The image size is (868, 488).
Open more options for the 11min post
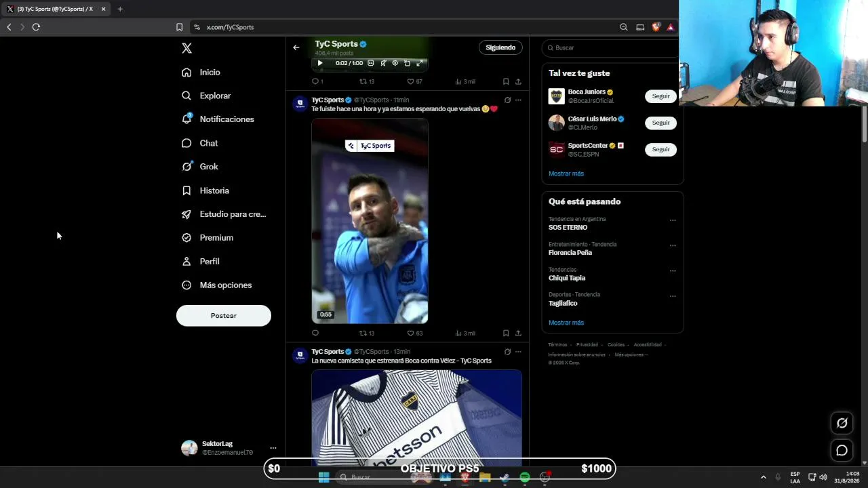point(518,100)
